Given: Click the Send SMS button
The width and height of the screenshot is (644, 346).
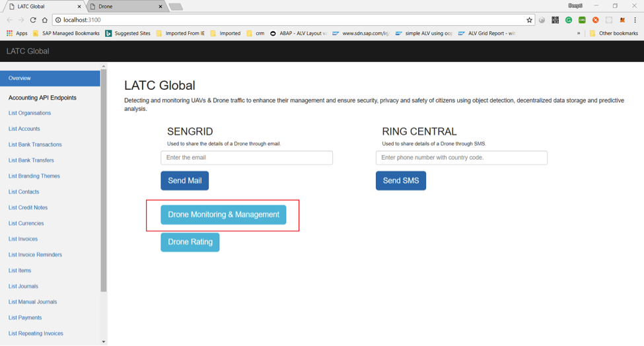Looking at the screenshot, I should coord(401,180).
